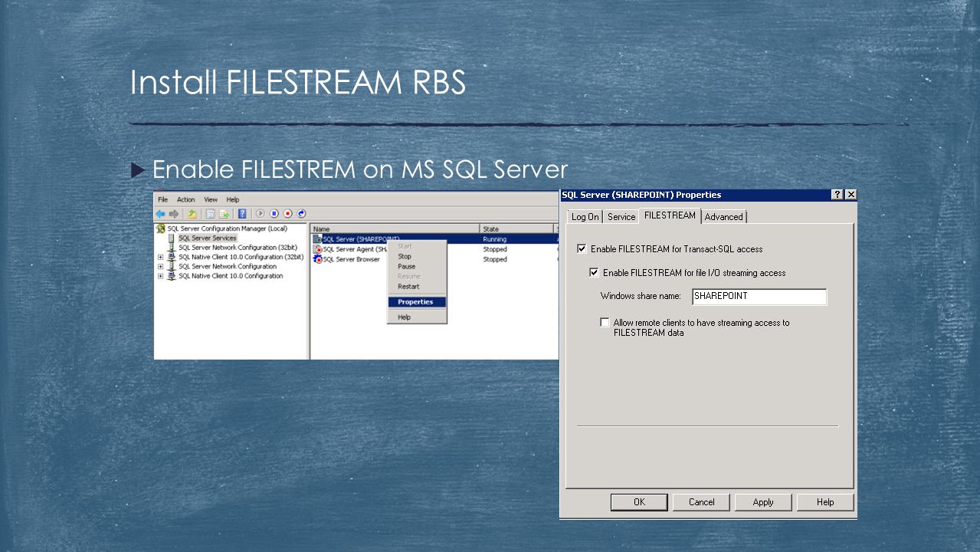Click the OK button
980x552 pixels.
(x=639, y=502)
